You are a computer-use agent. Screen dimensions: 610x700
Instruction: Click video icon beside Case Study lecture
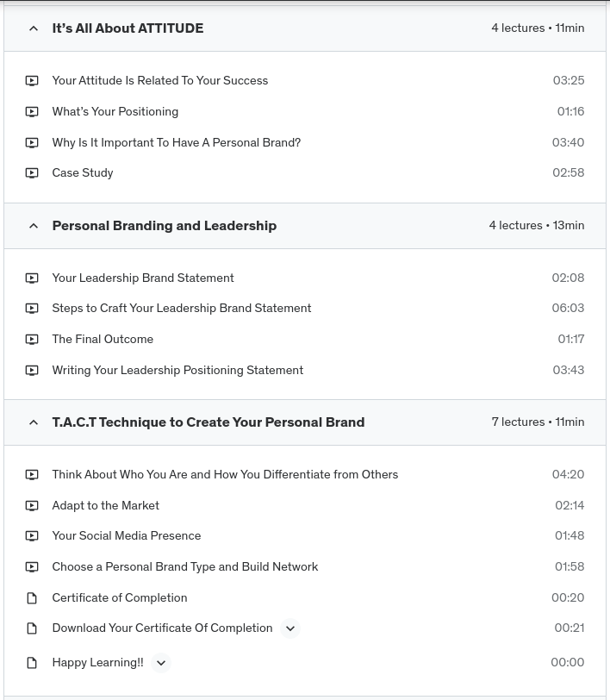click(x=32, y=173)
